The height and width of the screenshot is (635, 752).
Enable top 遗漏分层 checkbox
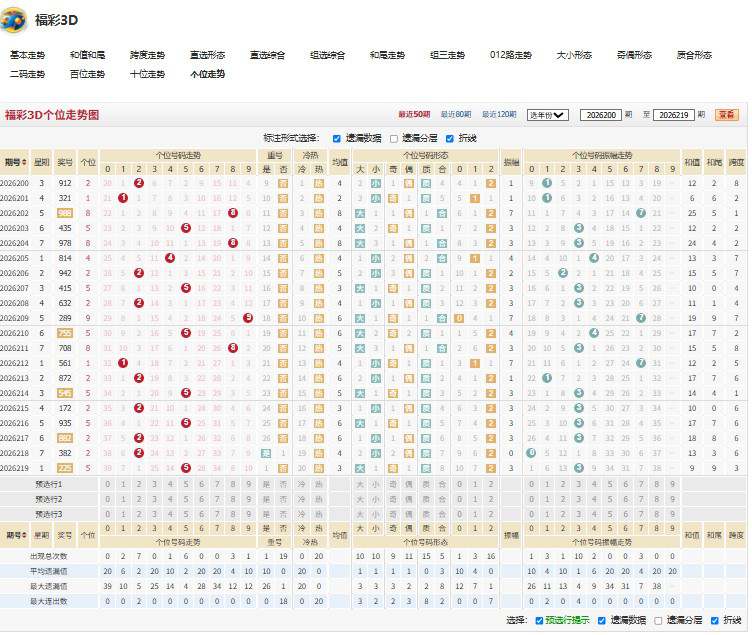(x=394, y=139)
